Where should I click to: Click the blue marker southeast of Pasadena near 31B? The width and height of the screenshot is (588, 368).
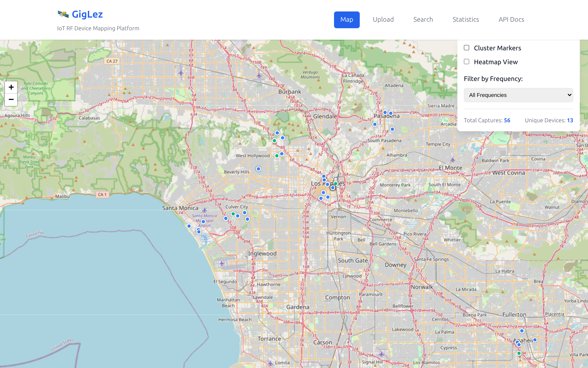click(392, 129)
